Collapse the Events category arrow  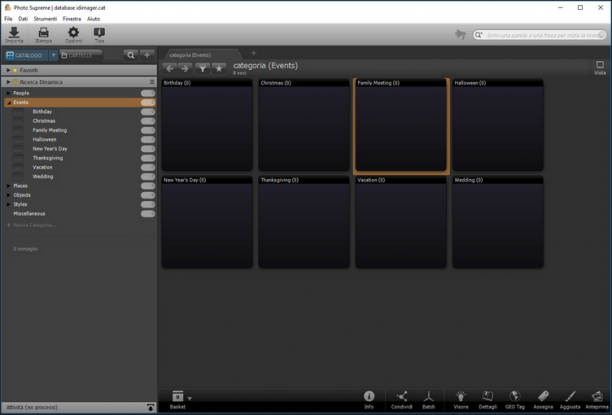pos(8,103)
